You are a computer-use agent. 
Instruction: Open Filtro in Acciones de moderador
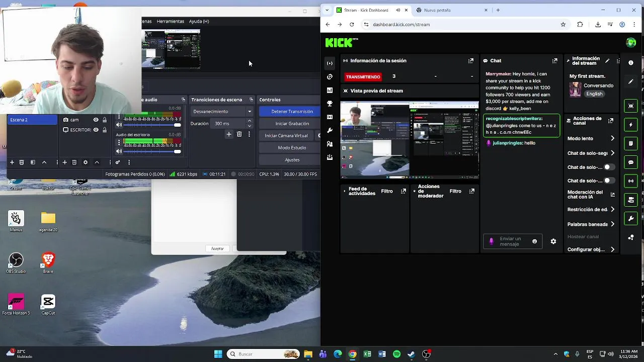[455, 191]
